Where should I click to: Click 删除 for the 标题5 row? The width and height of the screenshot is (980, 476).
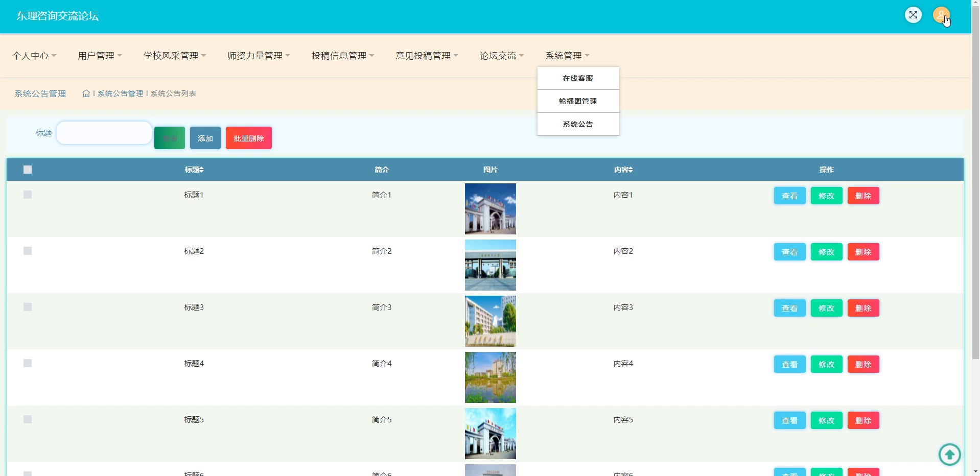point(863,420)
